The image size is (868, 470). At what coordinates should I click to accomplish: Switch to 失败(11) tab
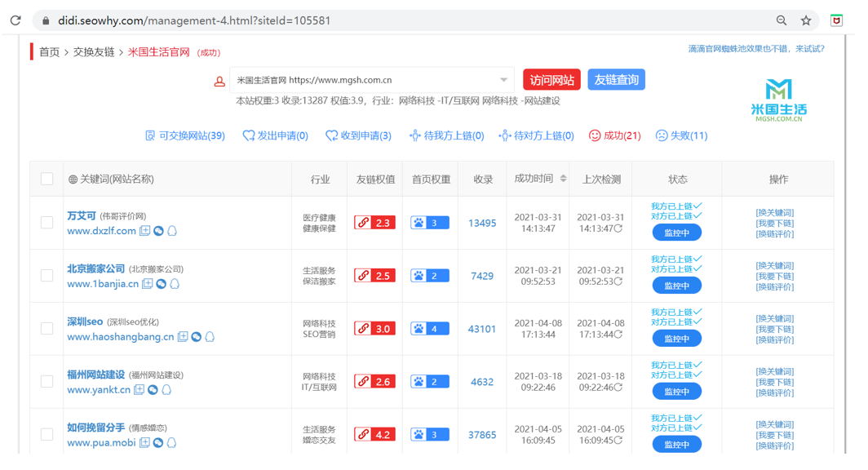(x=681, y=135)
